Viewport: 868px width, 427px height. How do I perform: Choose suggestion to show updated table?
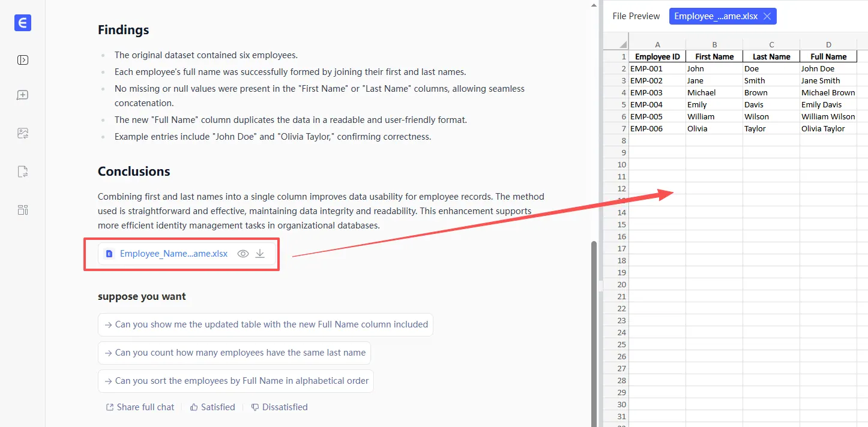pos(265,324)
